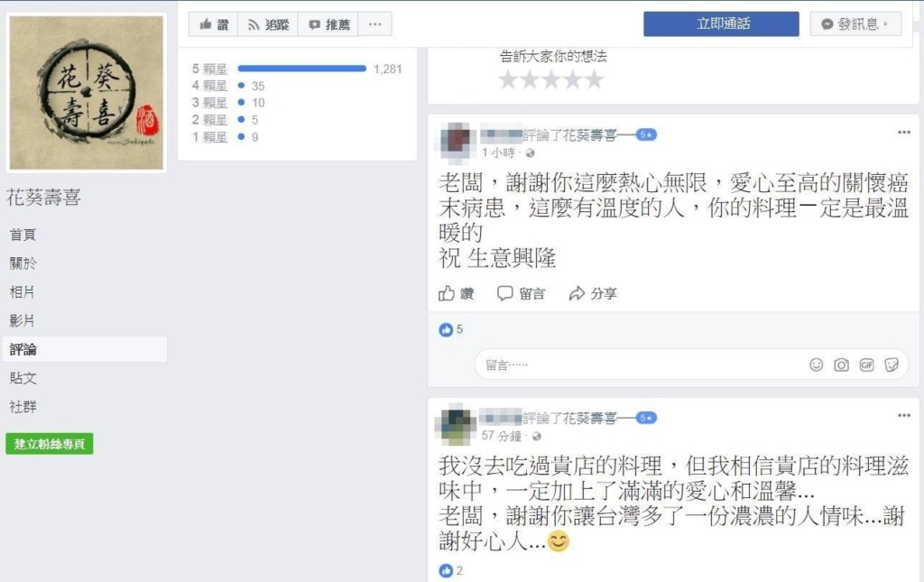The height and width of the screenshot is (582, 924).
Task: Open the second review's three-dot options menu
Action: (x=904, y=415)
